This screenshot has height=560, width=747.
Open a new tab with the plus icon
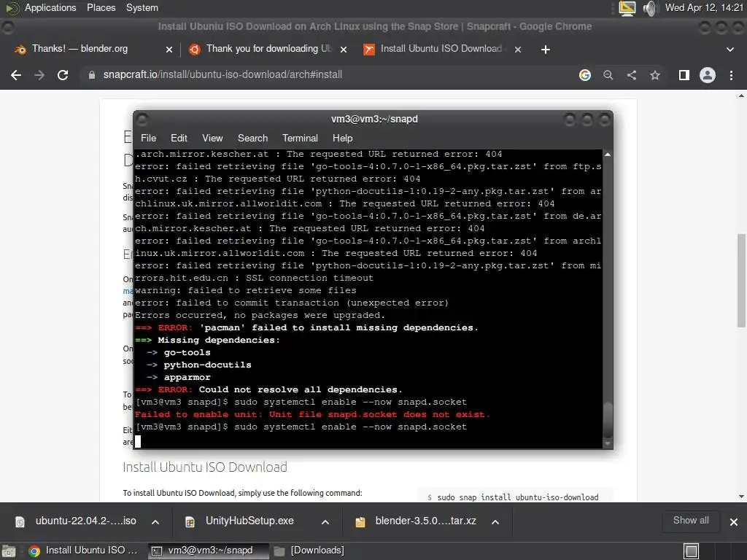coord(546,50)
